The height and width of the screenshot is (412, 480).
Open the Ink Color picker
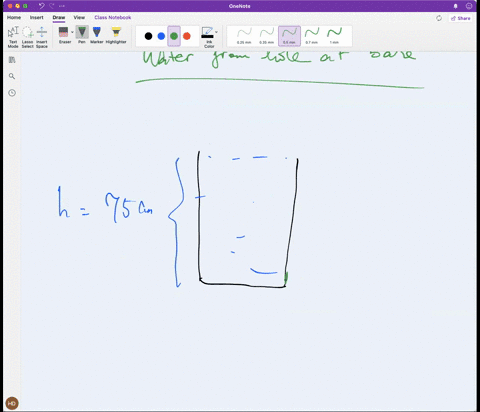pyautogui.click(x=208, y=37)
